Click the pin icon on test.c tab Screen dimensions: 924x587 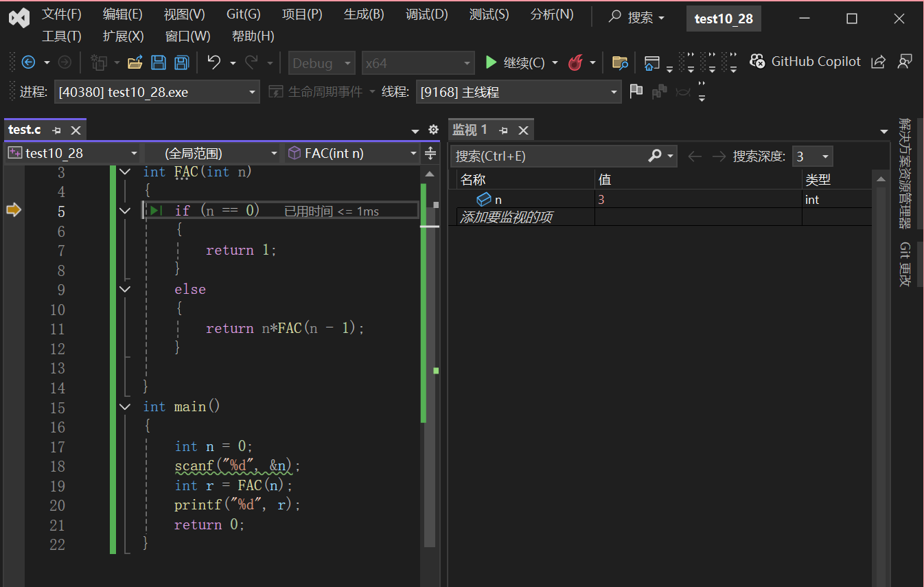tap(56, 130)
